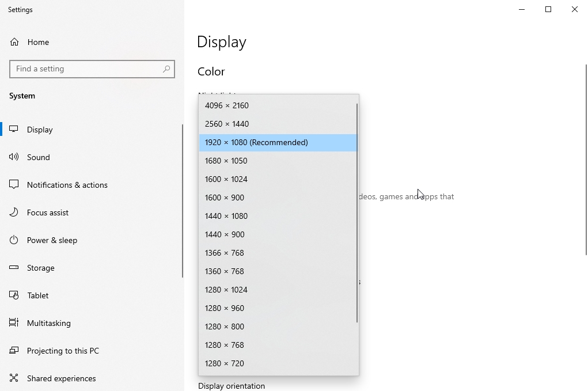Screen dimensions: 588x391
Task: Select 1280 × 720 resolution option
Action: pos(278,363)
